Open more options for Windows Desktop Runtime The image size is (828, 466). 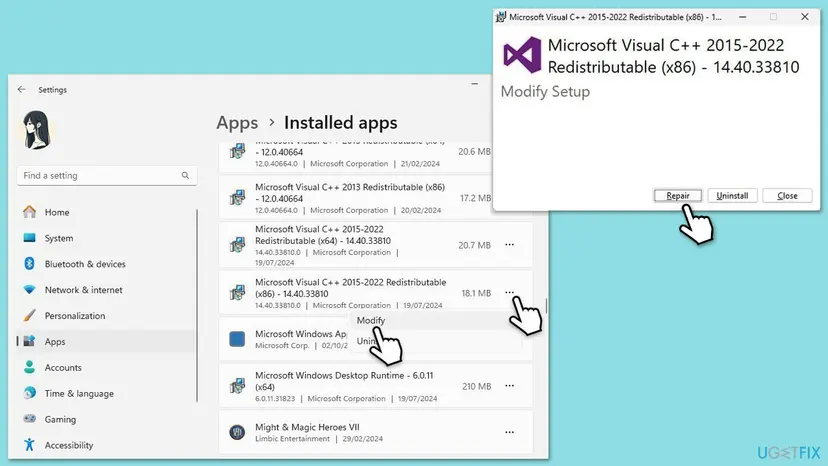(x=509, y=386)
